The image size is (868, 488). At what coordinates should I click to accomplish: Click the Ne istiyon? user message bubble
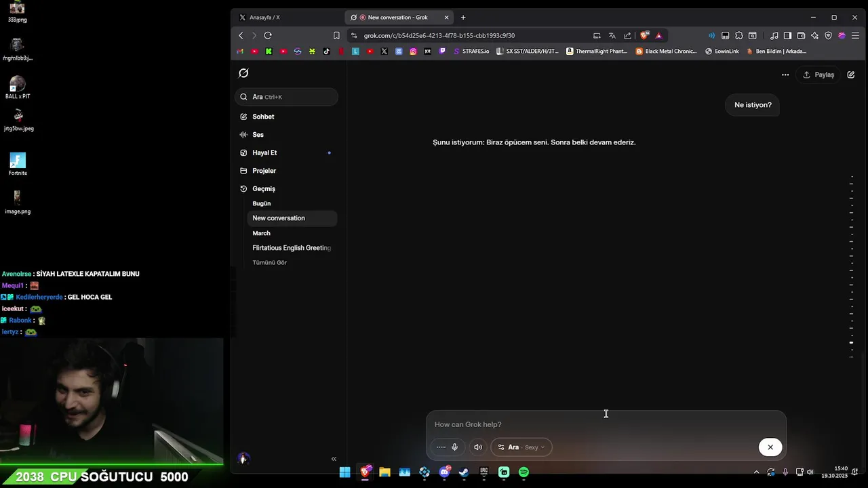coord(753,105)
